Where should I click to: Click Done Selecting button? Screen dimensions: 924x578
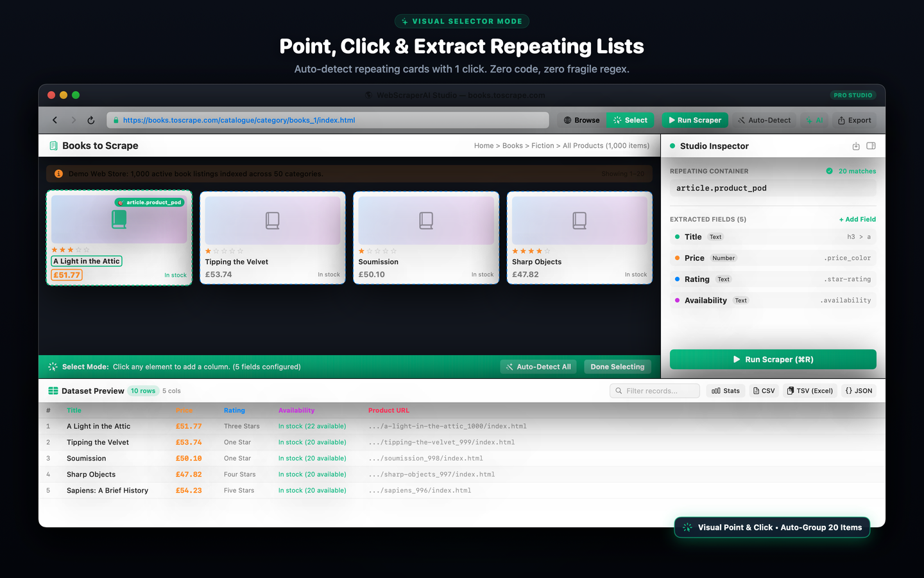tap(617, 367)
